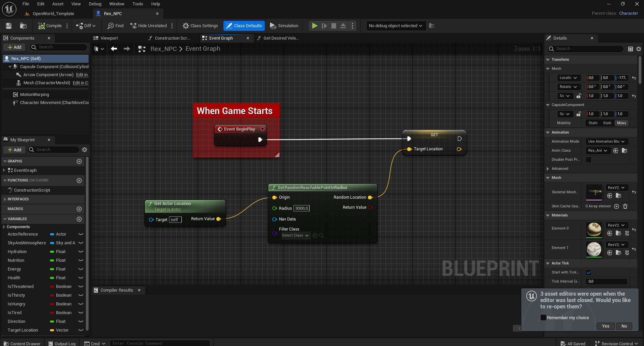The image size is (644, 346).
Task: Add a new macro in MACROS section
Action: 79,209
